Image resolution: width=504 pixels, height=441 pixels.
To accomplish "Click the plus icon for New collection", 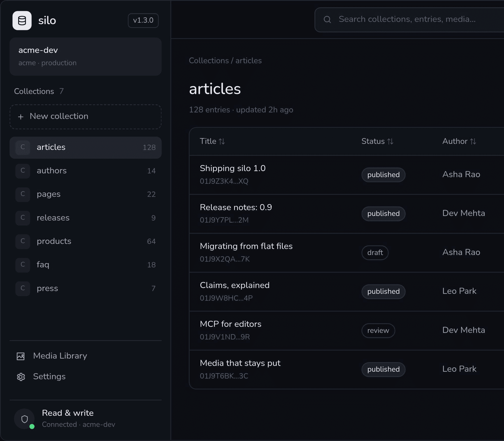I will [x=21, y=117].
